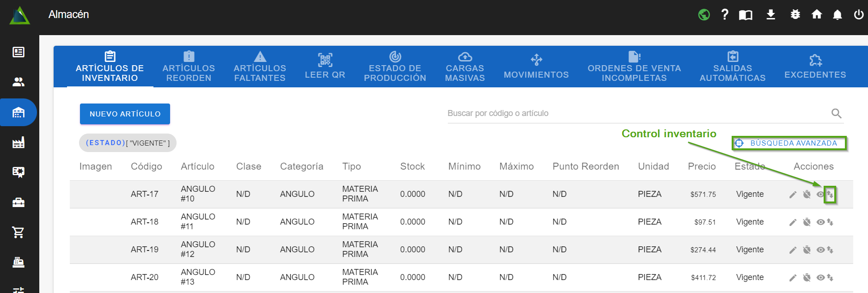
Task: Toggle the eye view icon for ART-20
Action: point(820,278)
